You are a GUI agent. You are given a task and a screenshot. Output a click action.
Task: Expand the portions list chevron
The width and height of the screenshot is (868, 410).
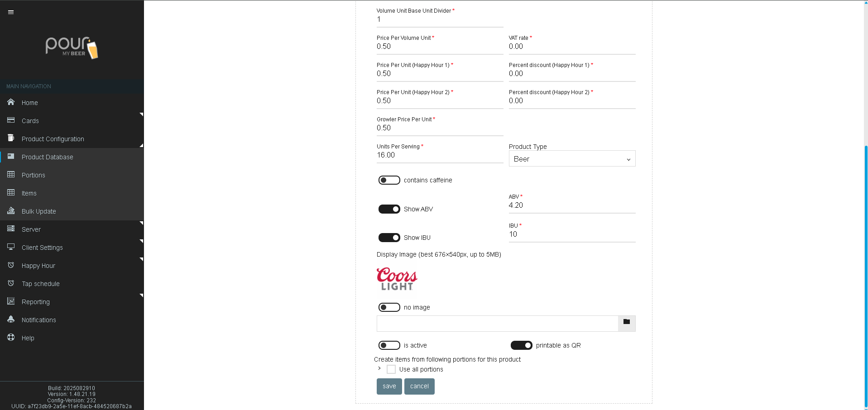(379, 368)
